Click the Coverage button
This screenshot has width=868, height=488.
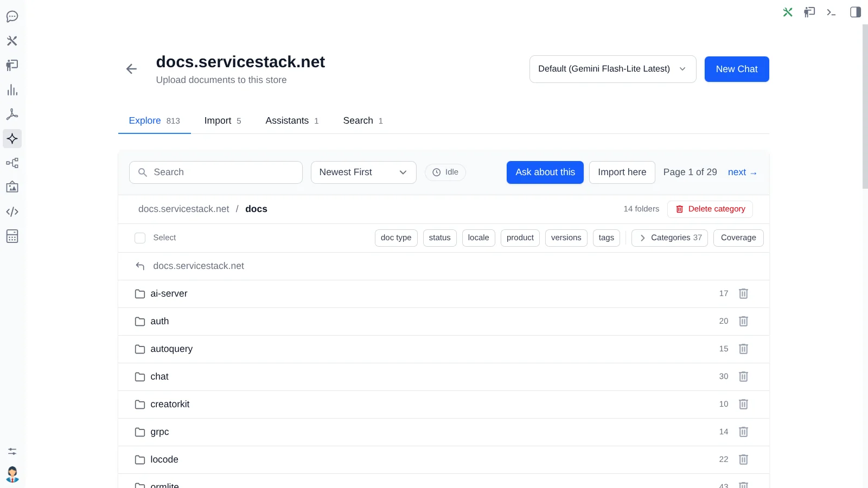point(738,238)
